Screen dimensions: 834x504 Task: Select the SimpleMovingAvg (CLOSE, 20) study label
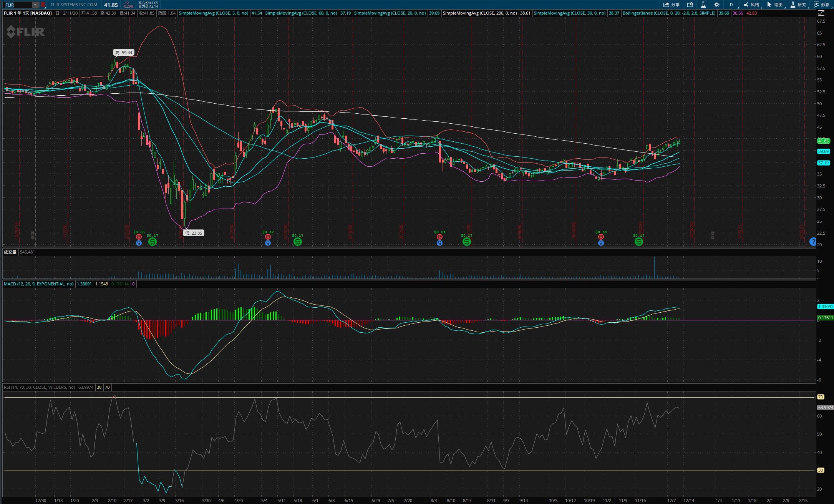pyautogui.click(x=390, y=13)
